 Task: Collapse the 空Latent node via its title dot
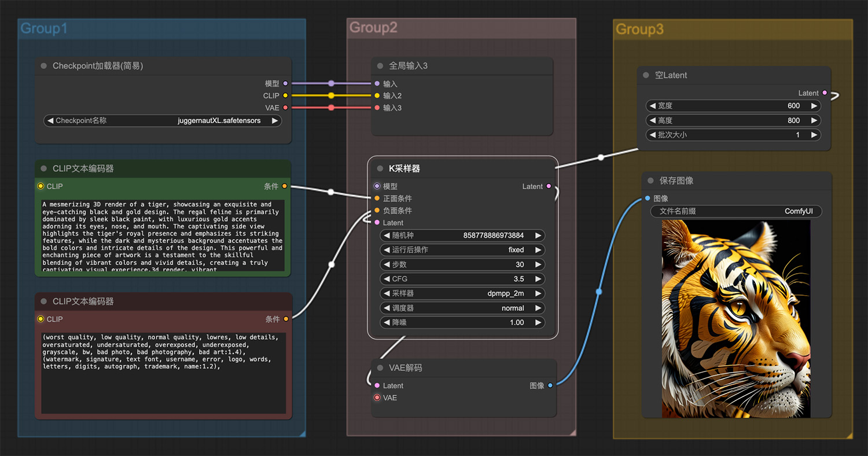coord(646,75)
